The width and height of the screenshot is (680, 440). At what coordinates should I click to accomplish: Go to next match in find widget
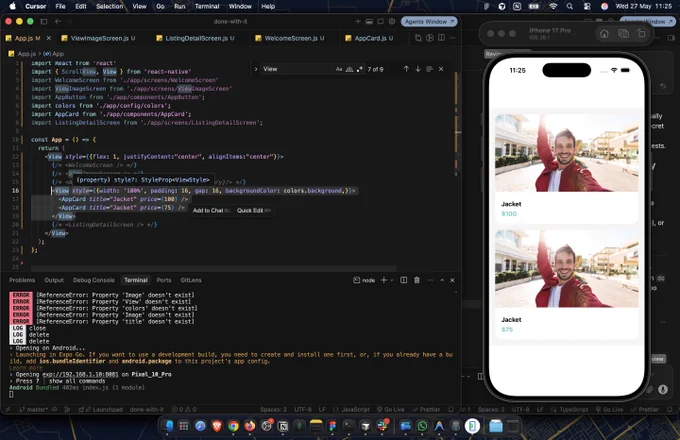pos(418,69)
